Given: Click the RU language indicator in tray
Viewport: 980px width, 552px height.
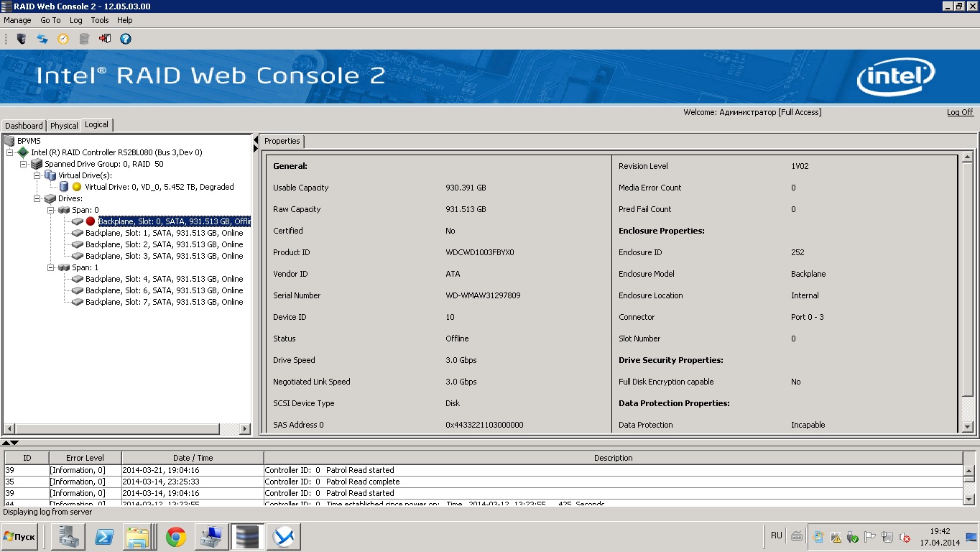Looking at the screenshot, I should pos(776,535).
